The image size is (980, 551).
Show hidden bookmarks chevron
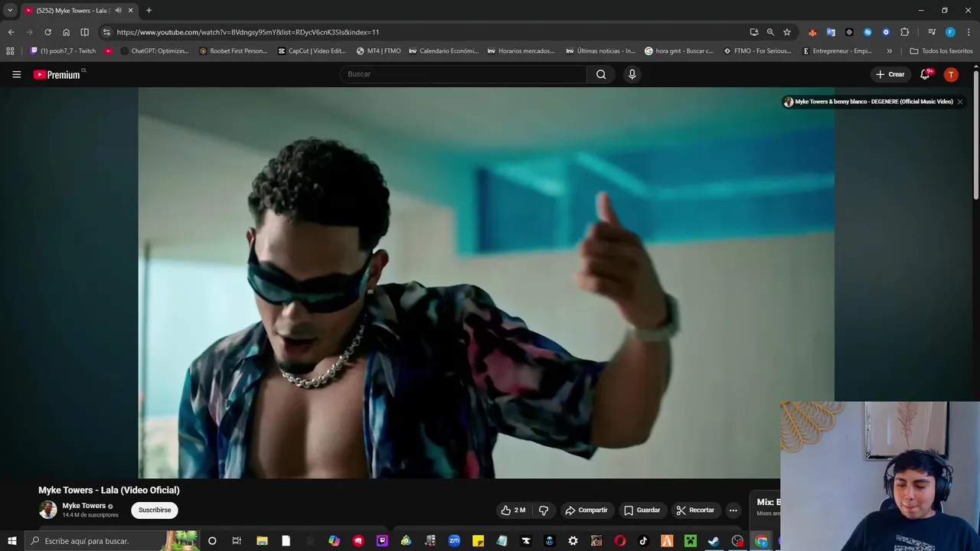click(x=889, y=51)
